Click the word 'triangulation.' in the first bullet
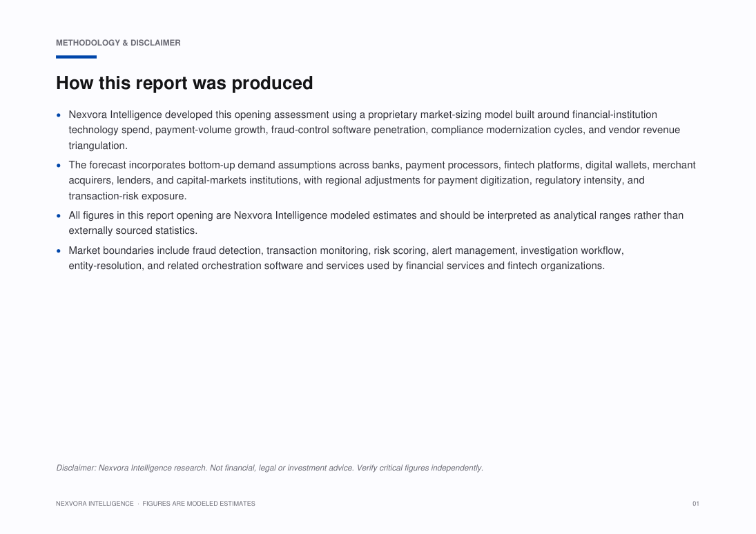This screenshot has height=534, width=756. click(x=98, y=146)
